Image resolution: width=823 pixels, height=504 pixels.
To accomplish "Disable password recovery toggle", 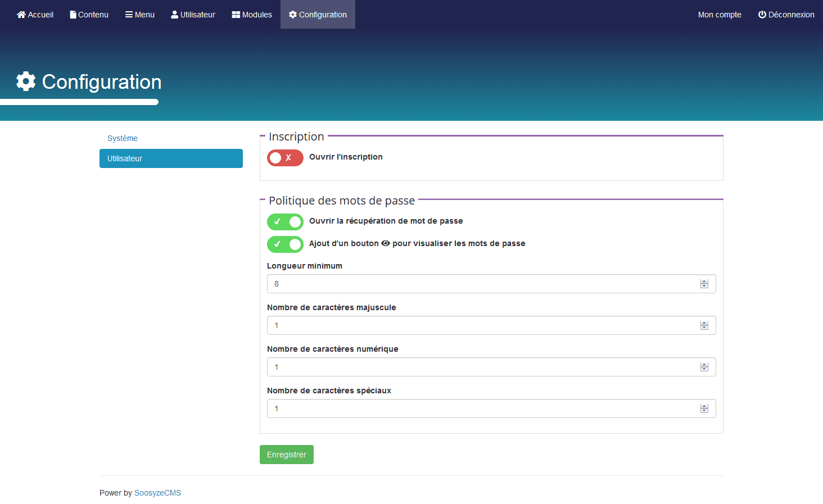I will [x=285, y=222].
